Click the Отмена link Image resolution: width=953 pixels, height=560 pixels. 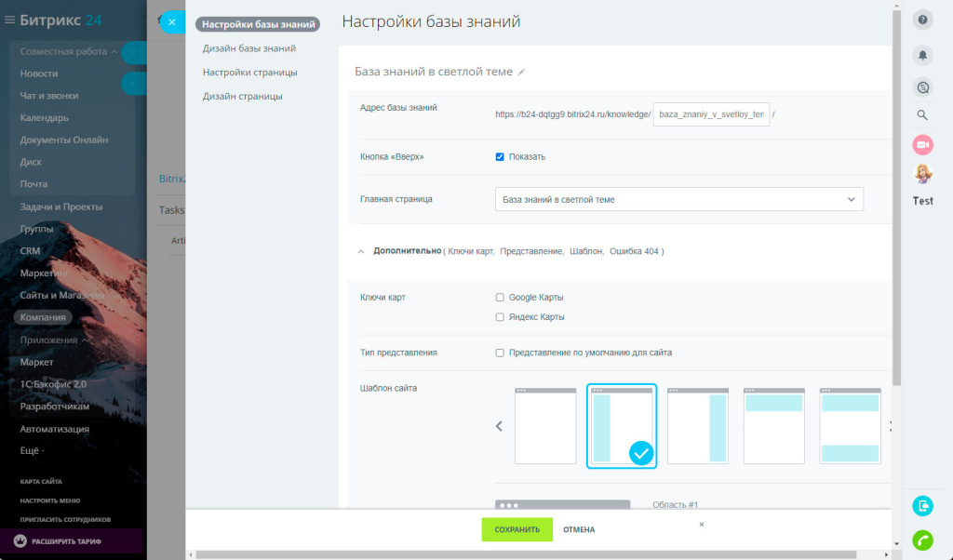pyautogui.click(x=579, y=530)
